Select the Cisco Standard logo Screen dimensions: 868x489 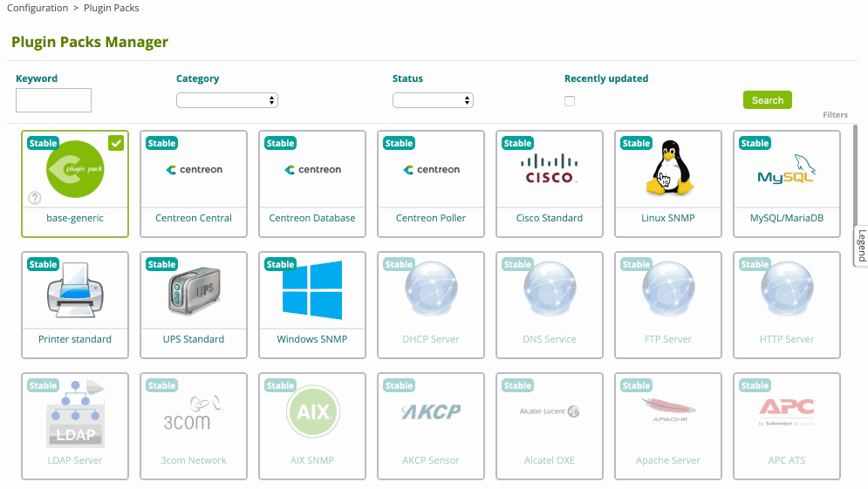click(x=550, y=169)
